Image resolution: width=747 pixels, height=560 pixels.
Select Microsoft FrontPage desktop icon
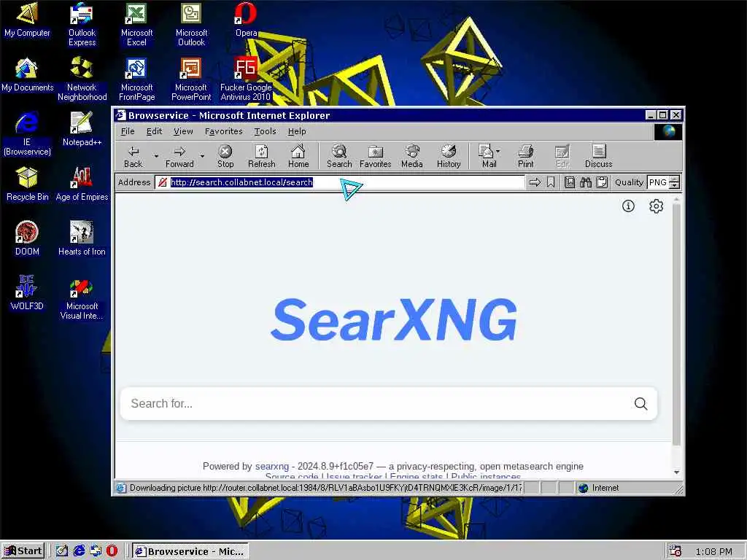(x=136, y=79)
